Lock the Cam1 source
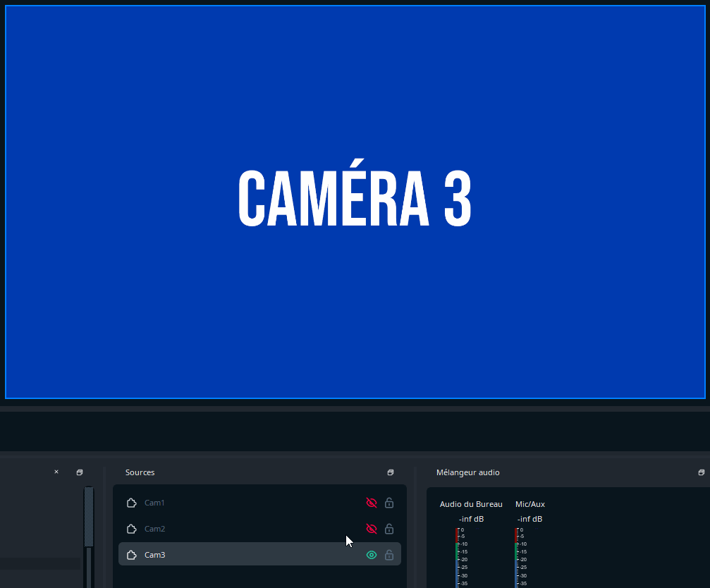The height and width of the screenshot is (588, 710). [x=388, y=503]
